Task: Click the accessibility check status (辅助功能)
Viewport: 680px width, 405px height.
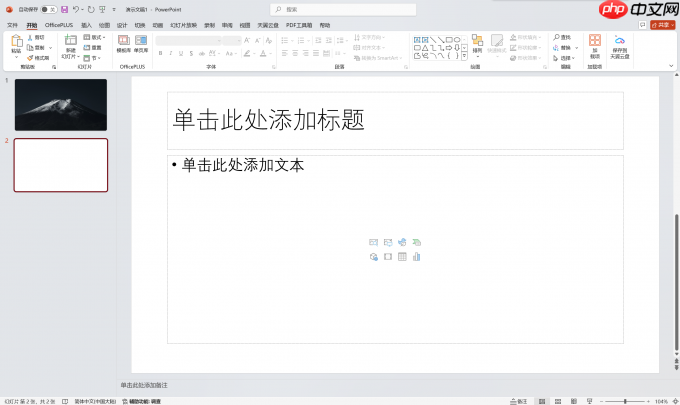Action: click(x=141, y=402)
